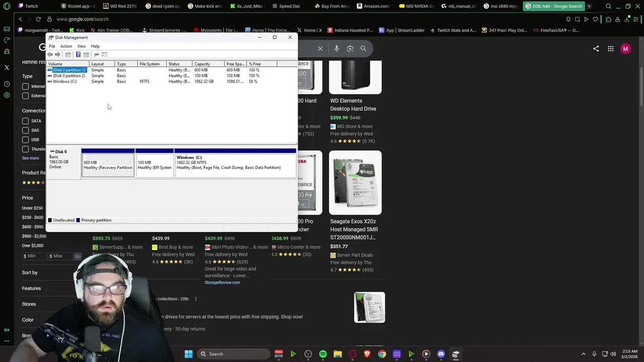Reload the page in browser

click(x=38, y=19)
